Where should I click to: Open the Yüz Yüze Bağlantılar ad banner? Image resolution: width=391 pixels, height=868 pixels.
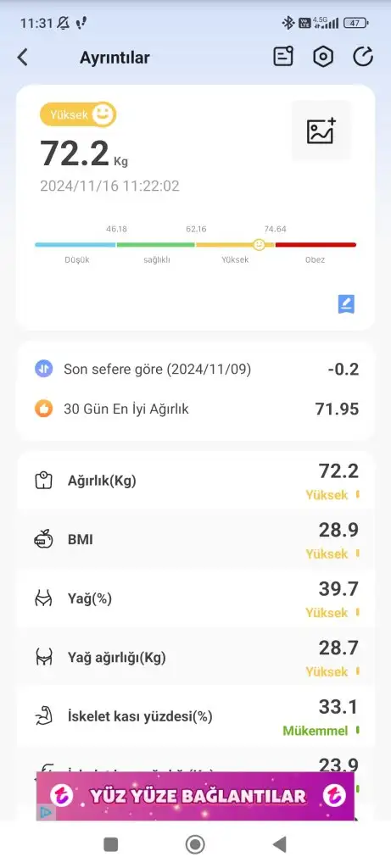tap(195, 796)
